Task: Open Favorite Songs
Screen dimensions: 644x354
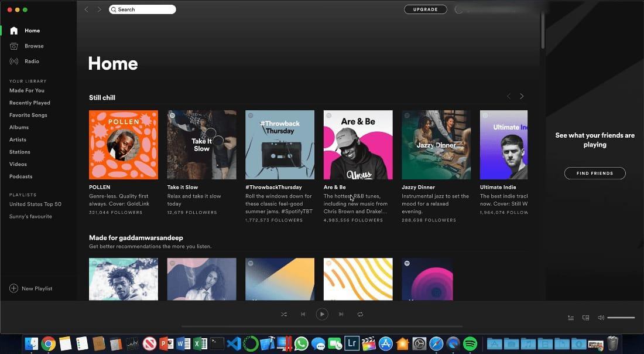Action: tap(28, 115)
